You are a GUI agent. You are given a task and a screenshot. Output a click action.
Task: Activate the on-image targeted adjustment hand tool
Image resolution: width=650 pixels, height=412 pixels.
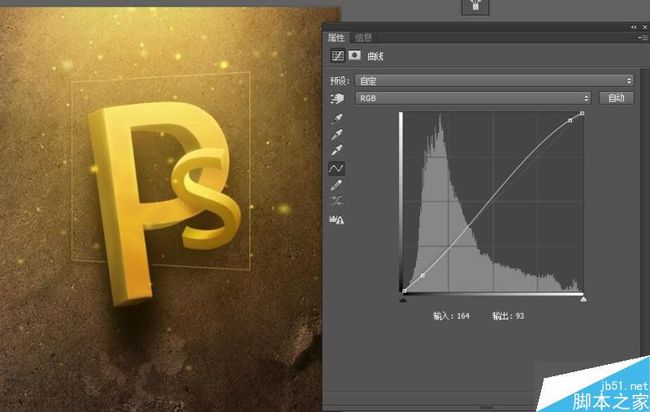337,99
